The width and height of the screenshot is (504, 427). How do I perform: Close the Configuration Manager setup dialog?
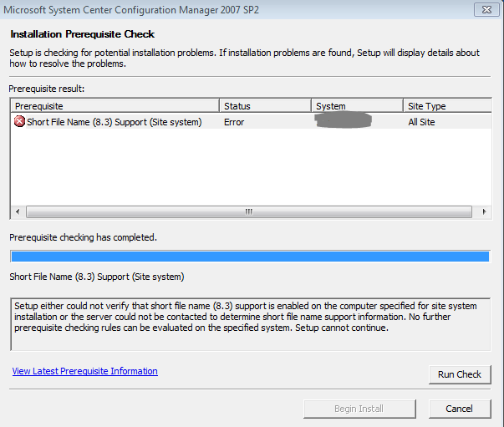(x=483, y=10)
